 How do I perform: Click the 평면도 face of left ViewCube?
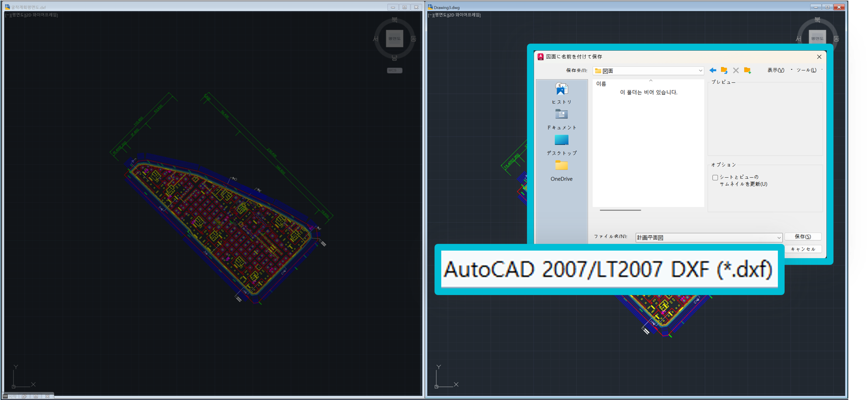395,39
